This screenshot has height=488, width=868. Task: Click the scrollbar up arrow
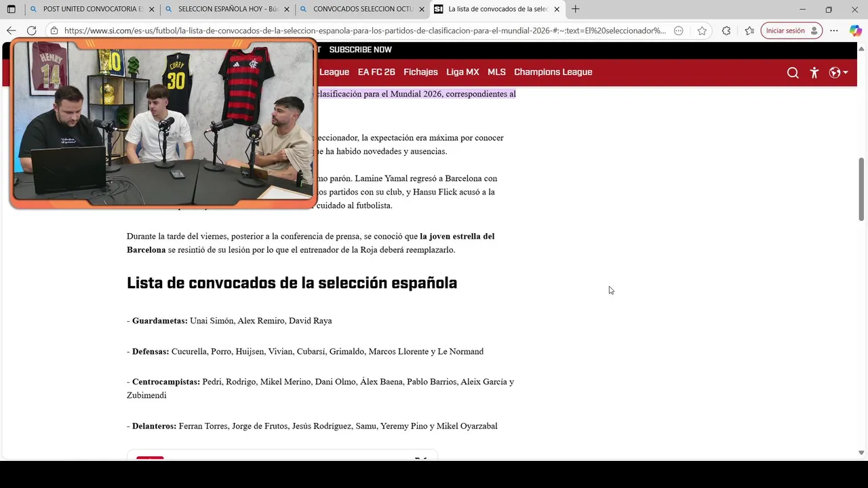pos(862,47)
